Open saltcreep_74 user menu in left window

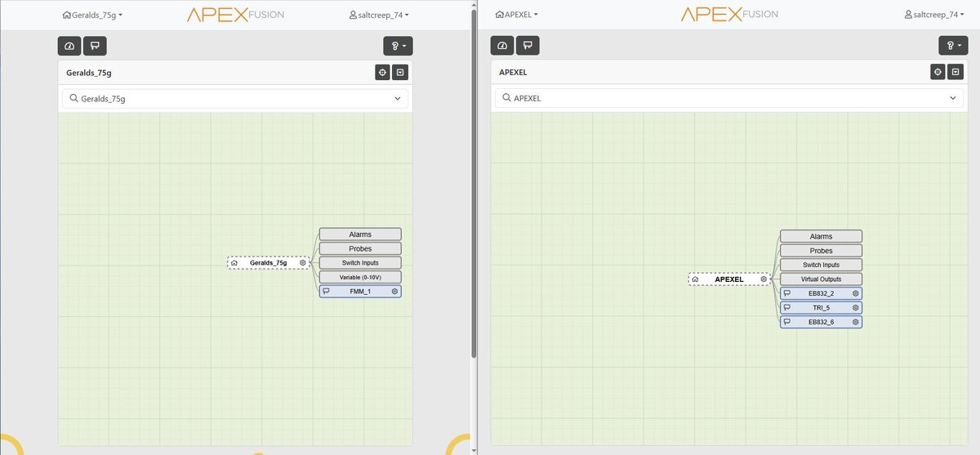coord(378,15)
